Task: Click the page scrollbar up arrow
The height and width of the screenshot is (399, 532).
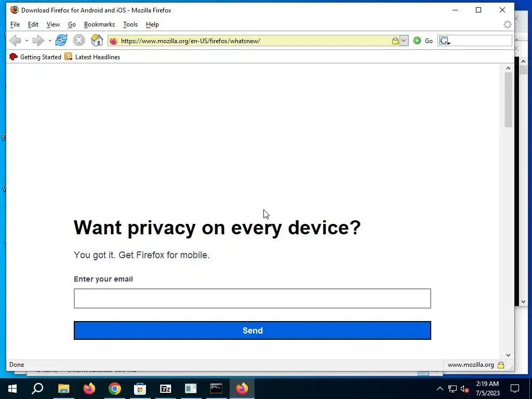Action: point(508,68)
